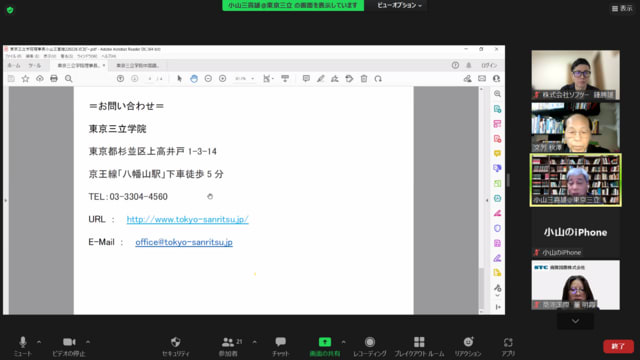Zoom out with the minus icon
This screenshot has width=640, height=360.
click(208, 79)
